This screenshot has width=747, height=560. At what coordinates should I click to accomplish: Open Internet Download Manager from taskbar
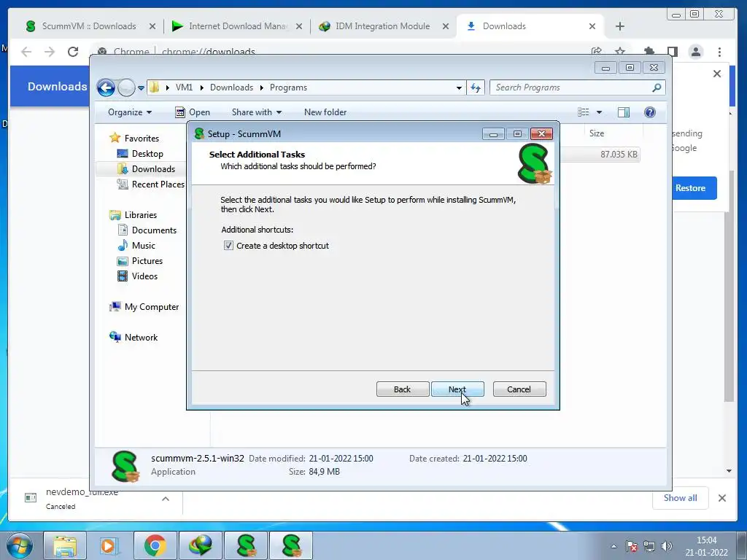tap(200, 545)
